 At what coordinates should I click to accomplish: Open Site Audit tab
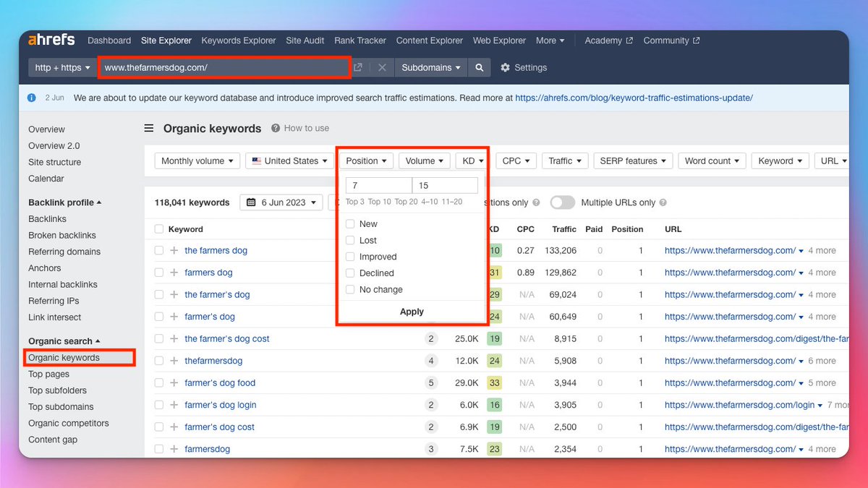pyautogui.click(x=305, y=40)
